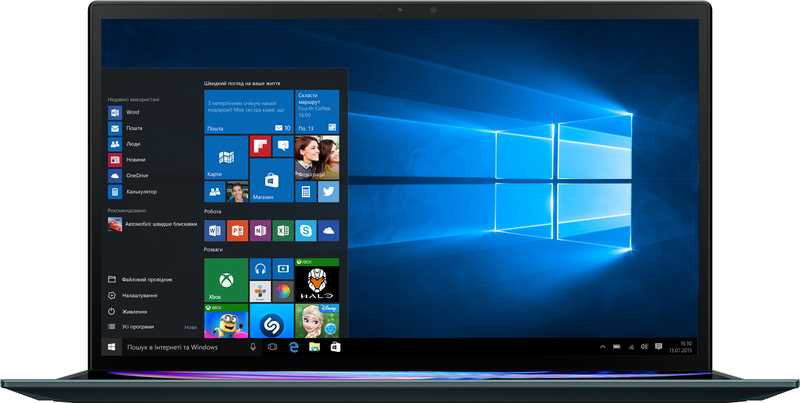
Task: Expand hidden system tray icons chevron
Action: tap(603, 347)
